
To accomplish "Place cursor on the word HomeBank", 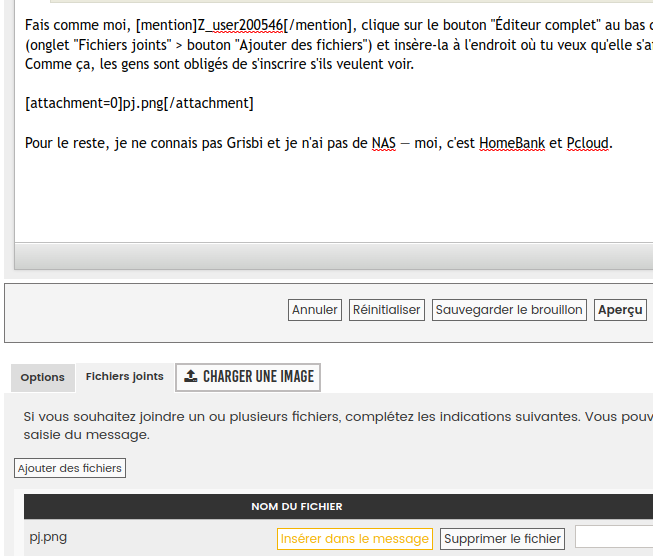I will pos(512,143).
